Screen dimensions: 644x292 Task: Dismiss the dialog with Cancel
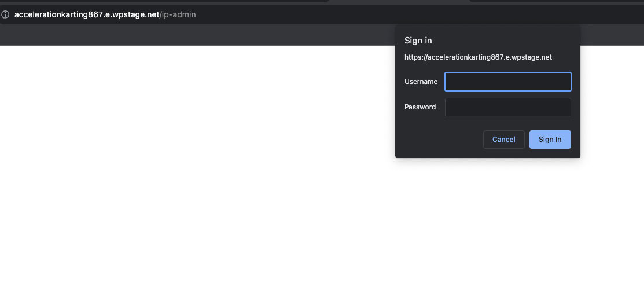click(x=503, y=140)
